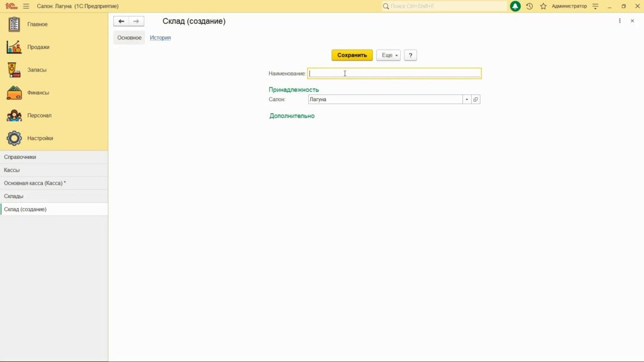Open Главное section icon
644x362 pixels.
click(x=14, y=25)
